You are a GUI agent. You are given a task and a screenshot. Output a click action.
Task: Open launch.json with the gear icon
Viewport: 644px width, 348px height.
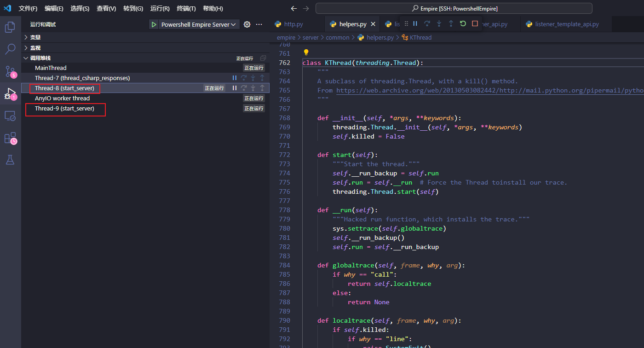(247, 24)
